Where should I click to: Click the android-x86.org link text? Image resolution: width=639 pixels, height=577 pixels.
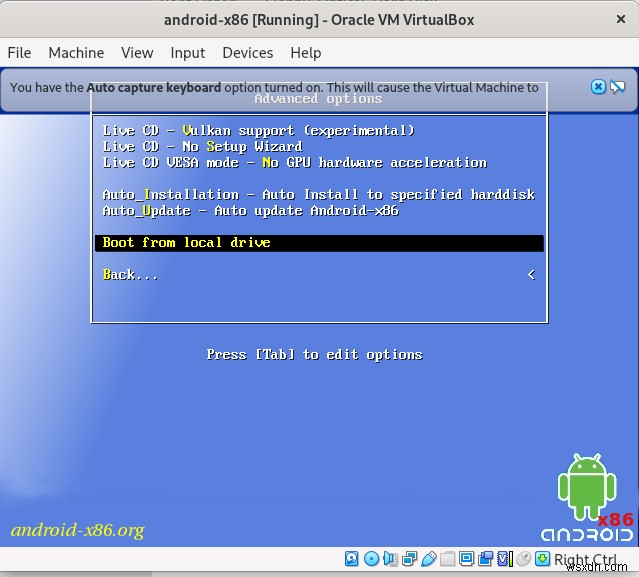coord(77,530)
